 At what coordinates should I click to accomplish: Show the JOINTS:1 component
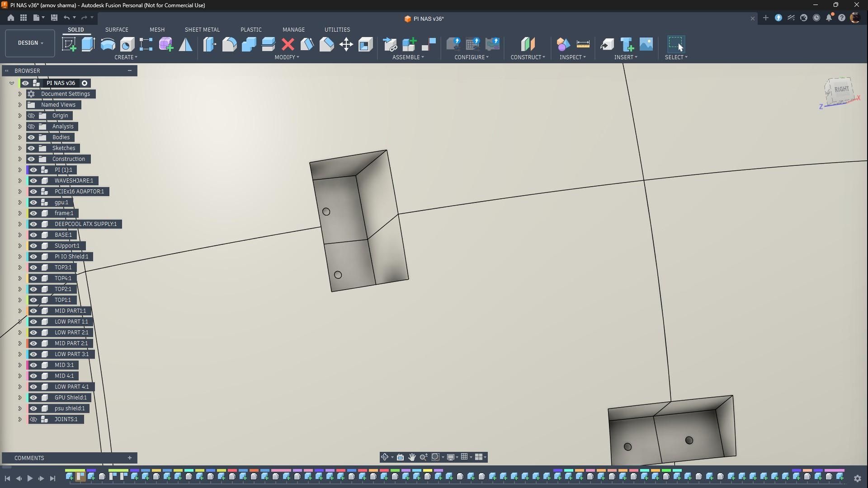33,419
